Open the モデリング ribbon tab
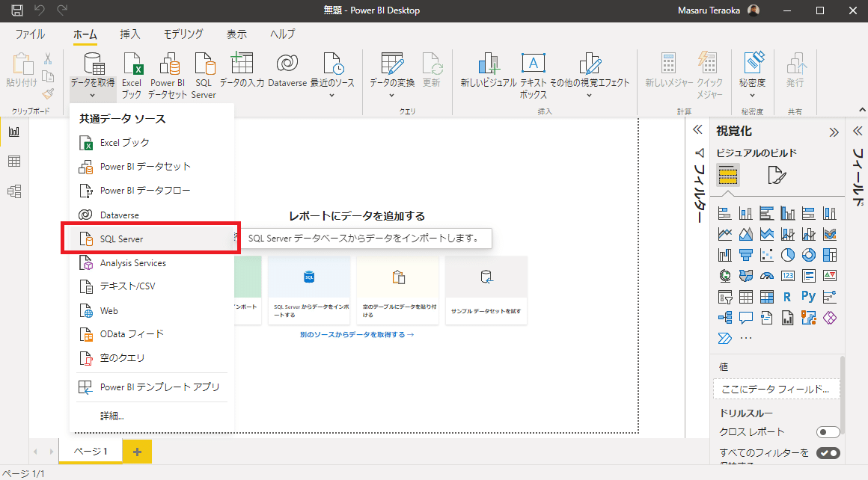This screenshot has width=868, height=480. (183, 34)
